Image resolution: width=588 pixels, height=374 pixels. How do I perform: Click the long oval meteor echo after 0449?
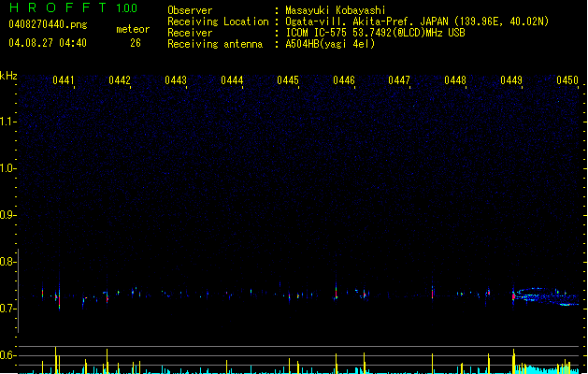546,296
